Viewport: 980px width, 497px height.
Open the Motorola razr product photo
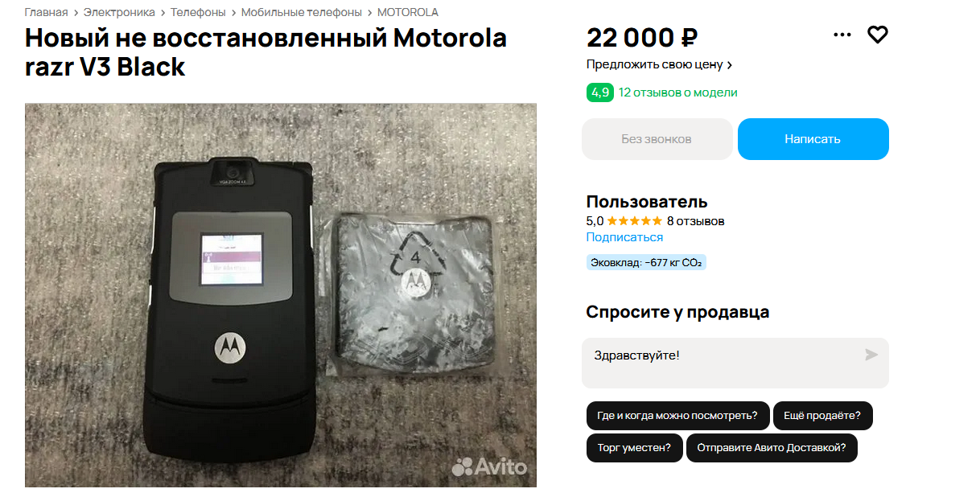(281, 295)
